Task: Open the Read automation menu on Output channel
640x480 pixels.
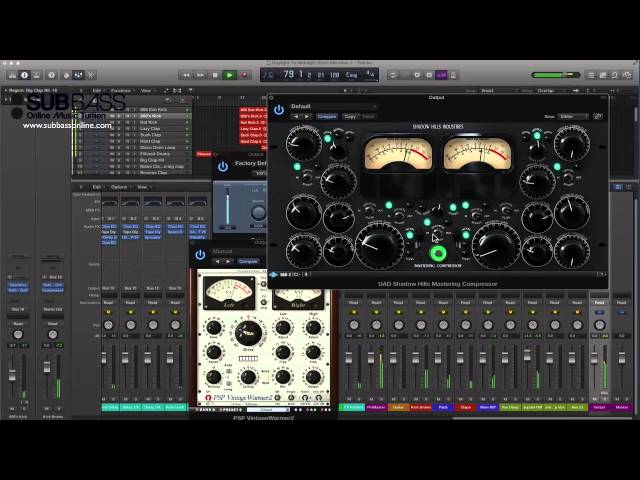Action: coord(599,302)
